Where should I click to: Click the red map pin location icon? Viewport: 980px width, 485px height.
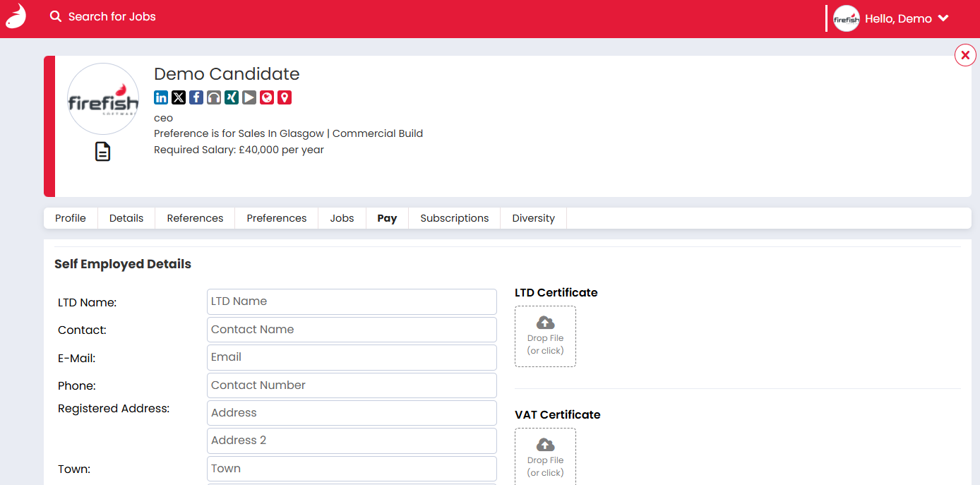285,97
